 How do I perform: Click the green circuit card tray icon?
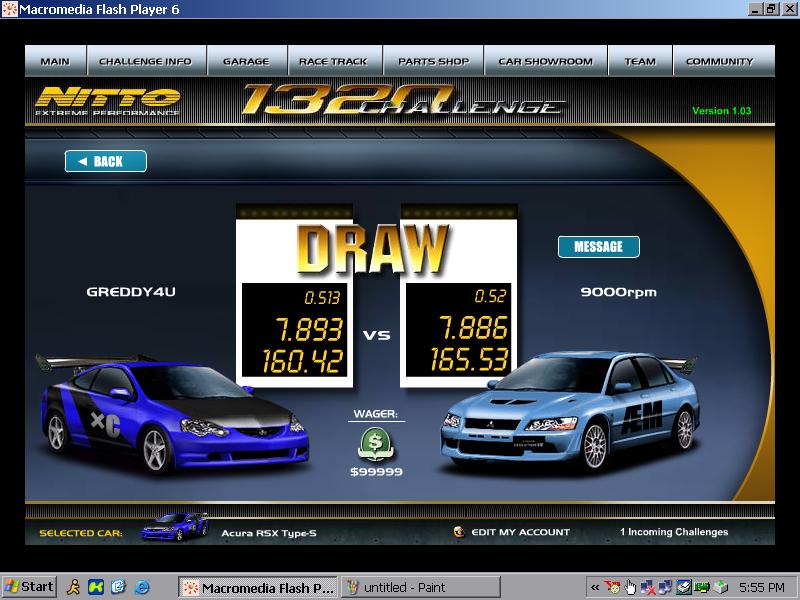702,588
